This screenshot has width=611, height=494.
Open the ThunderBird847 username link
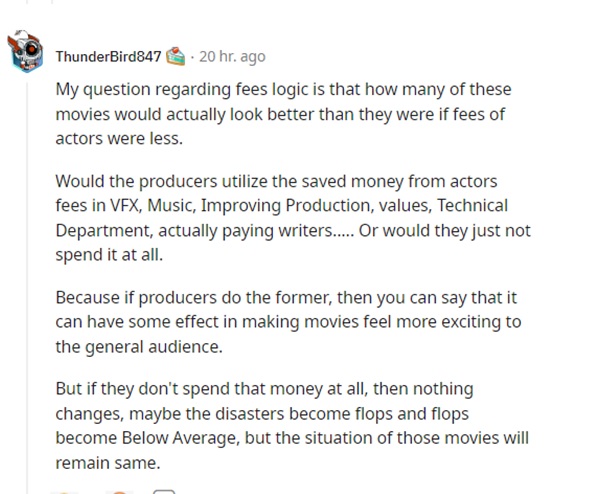pos(108,56)
